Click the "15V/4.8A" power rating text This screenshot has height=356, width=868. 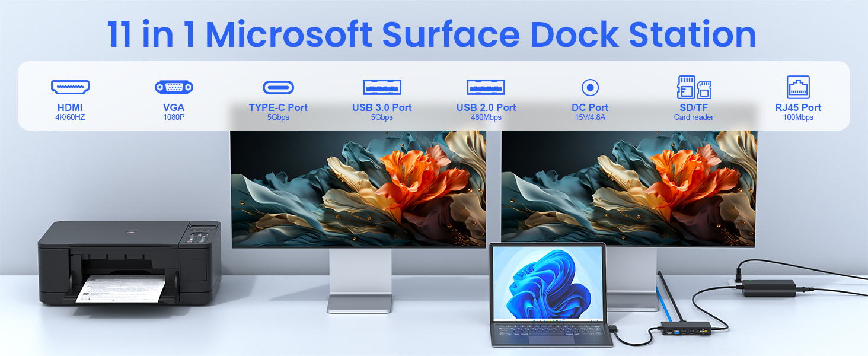[590, 117]
